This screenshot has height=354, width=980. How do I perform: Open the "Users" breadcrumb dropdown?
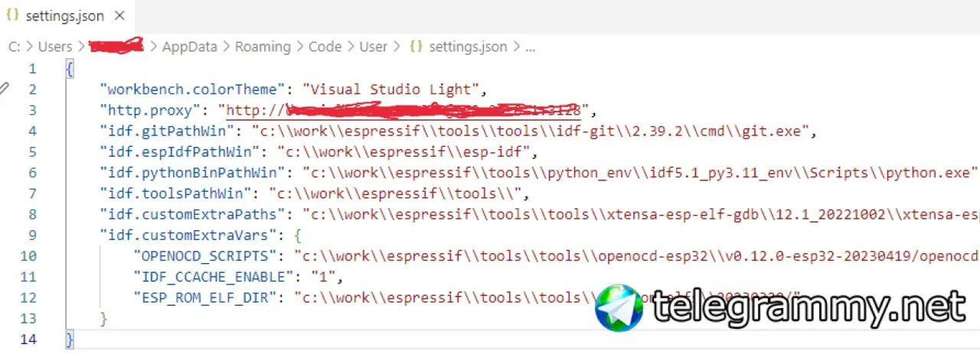54,47
